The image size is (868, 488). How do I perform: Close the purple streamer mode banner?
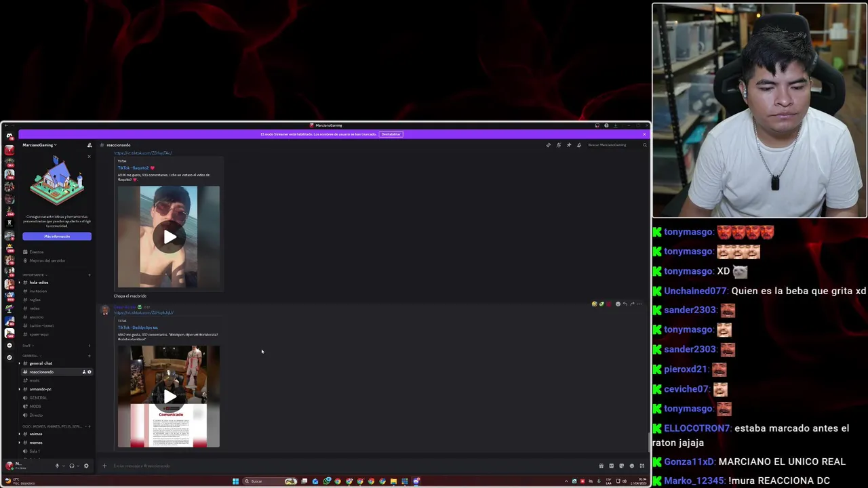(644, 134)
